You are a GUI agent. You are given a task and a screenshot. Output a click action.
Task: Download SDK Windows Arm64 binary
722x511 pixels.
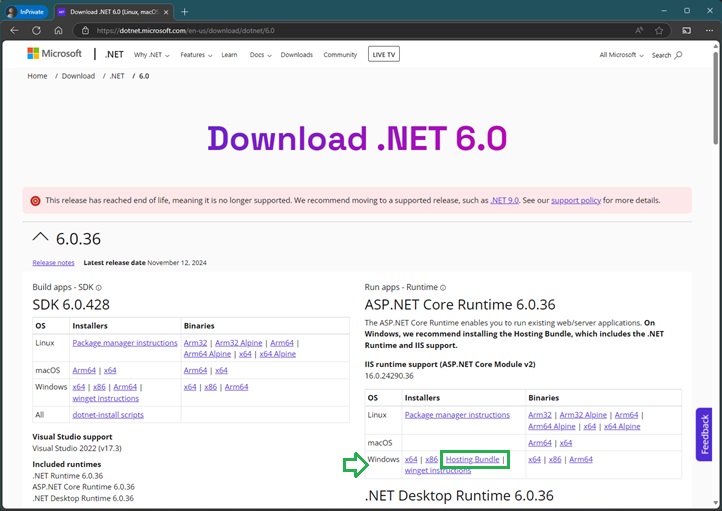(236, 387)
